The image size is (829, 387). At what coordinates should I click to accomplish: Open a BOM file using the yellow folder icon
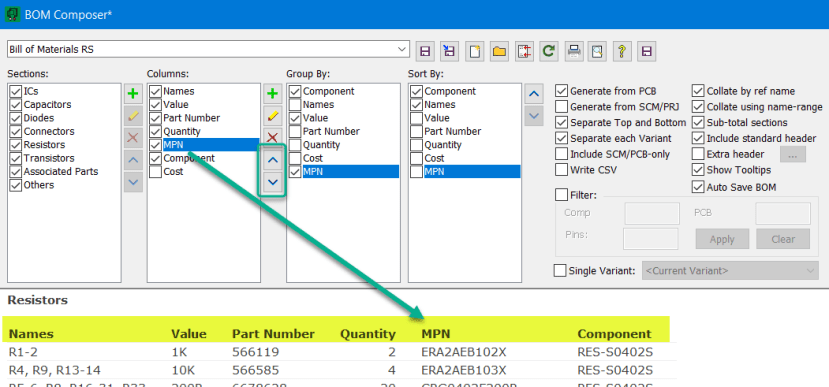[499, 51]
